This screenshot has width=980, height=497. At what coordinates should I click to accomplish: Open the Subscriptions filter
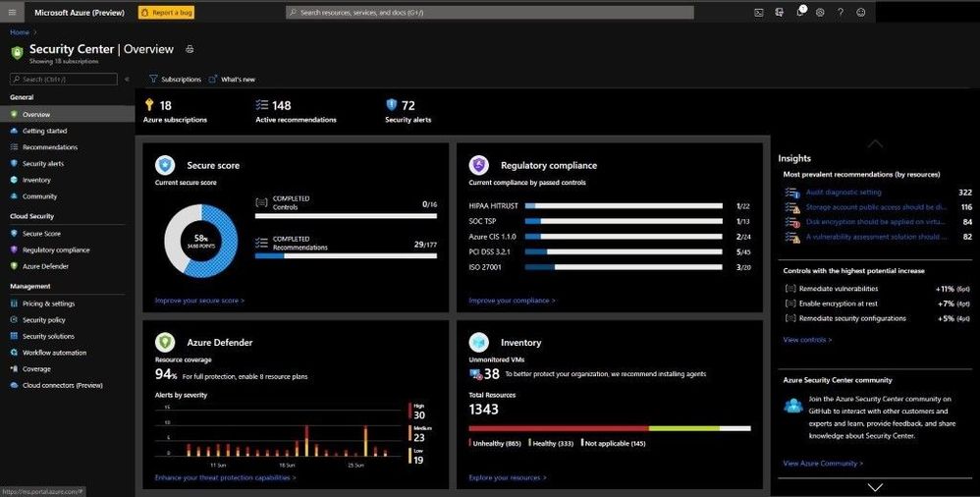point(175,80)
